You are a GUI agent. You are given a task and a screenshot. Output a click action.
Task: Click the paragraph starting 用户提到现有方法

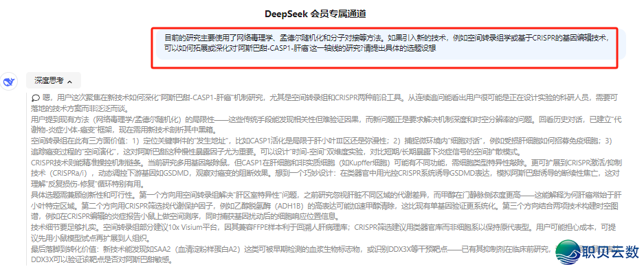(326, 125)
